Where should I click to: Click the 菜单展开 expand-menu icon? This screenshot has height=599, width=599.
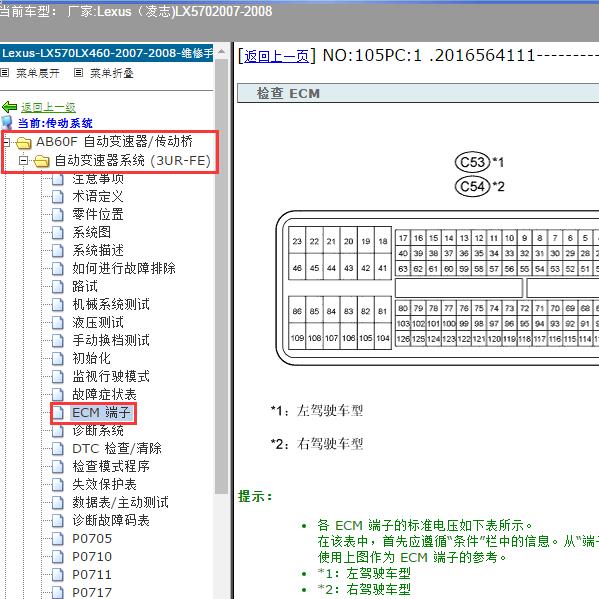[x=5, y=73]
